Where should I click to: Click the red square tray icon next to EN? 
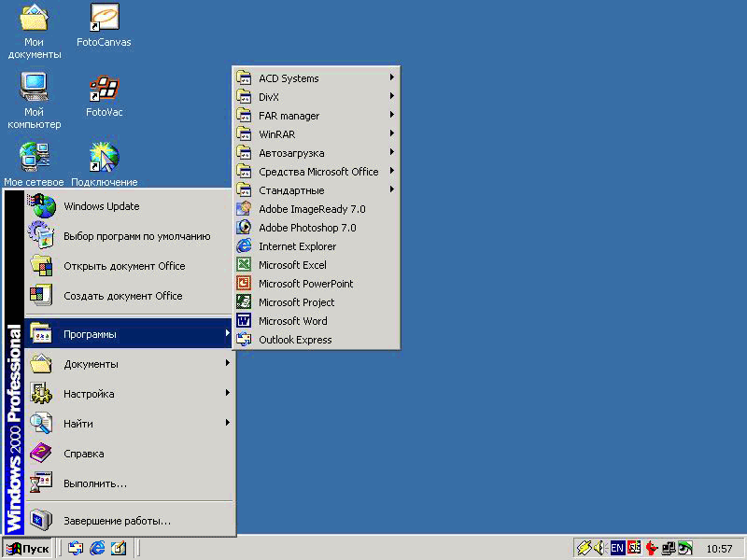pyautogui.click(x=634, y=548)
